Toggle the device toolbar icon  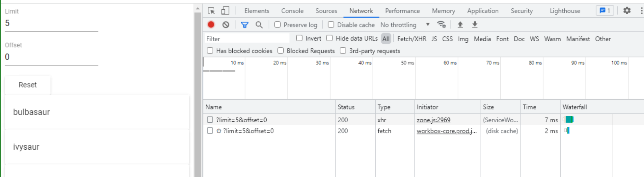[225, 11]
